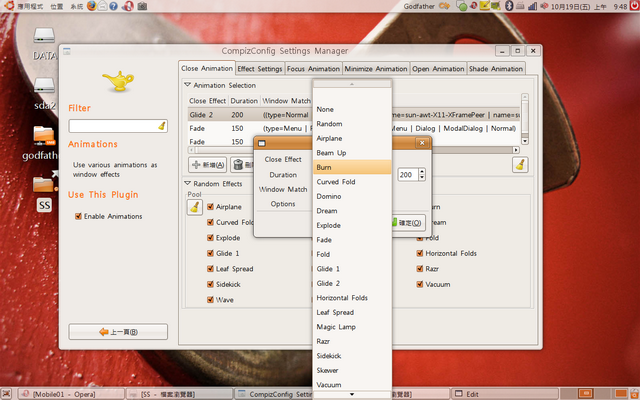Switch to the Focus Animation tab

tap(313, 69)
